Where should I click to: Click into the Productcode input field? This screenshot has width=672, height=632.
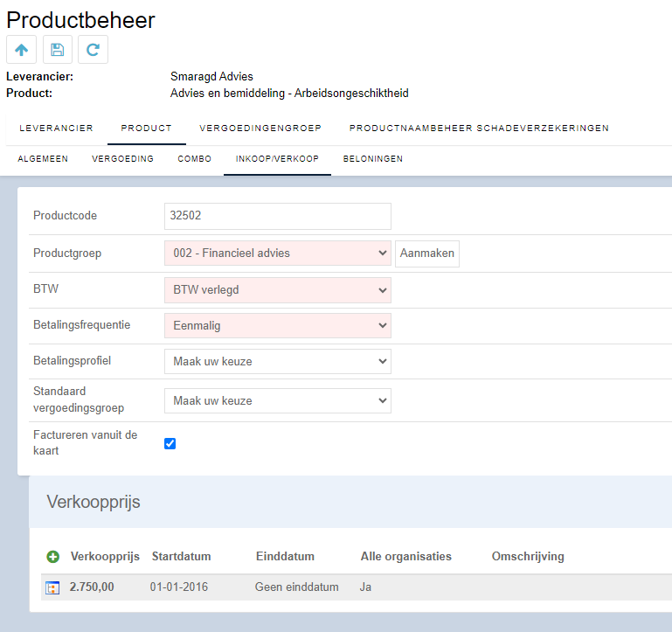[x=278, y=216]
